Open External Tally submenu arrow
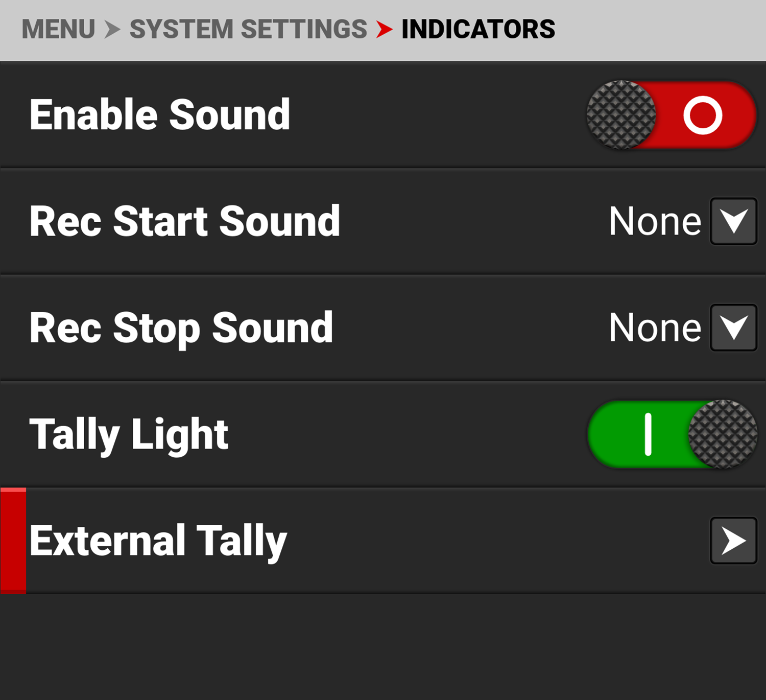Image resolution: width=766 pixels, height=700 pixels. pyautogui.click(x=733, y=541)
